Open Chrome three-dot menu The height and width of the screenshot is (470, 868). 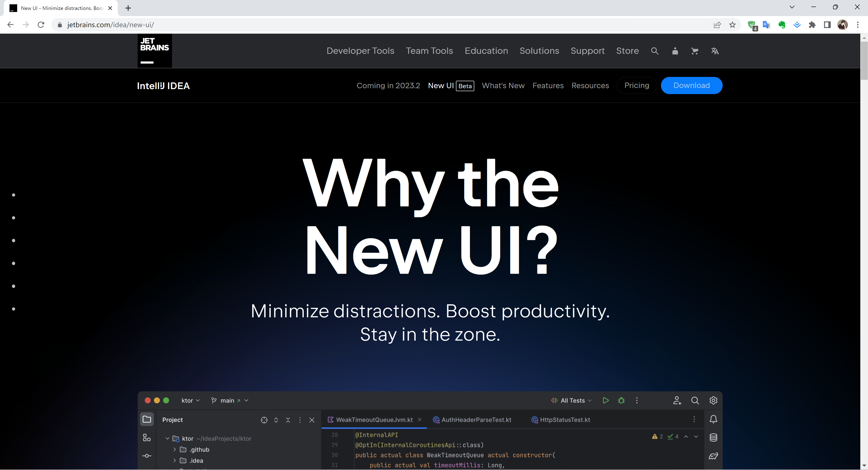[858, 25]
